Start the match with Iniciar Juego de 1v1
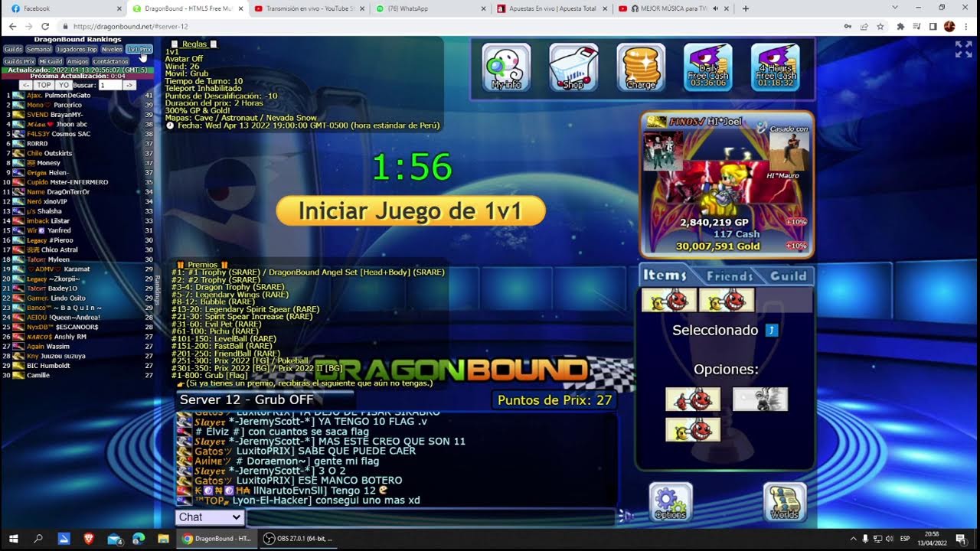The width and height of the screenshot is (980, 551). tap(410, 210)
